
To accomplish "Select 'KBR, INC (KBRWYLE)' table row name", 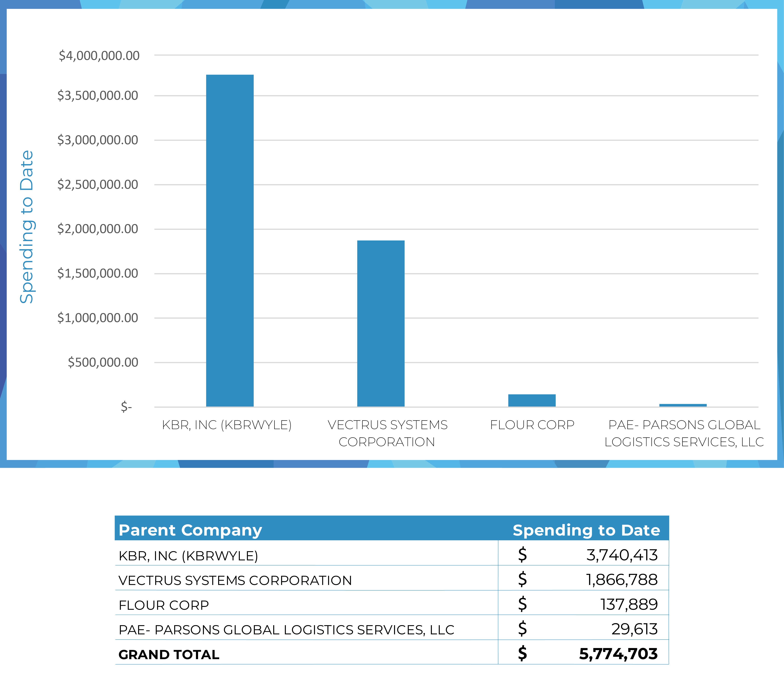I will (188, 556).
